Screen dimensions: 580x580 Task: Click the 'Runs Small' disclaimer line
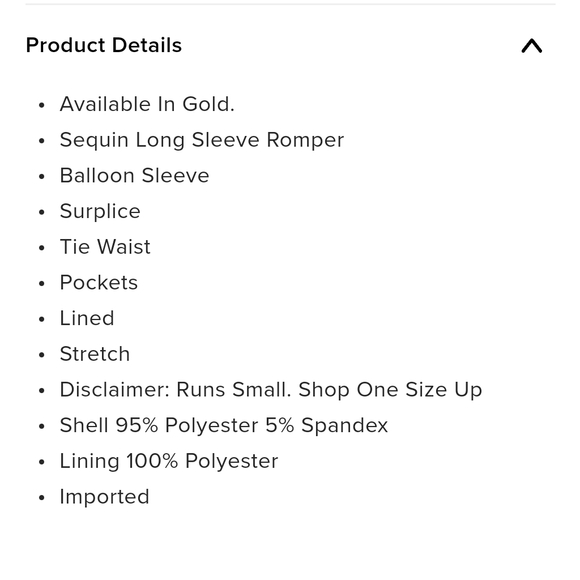[271, 390]
